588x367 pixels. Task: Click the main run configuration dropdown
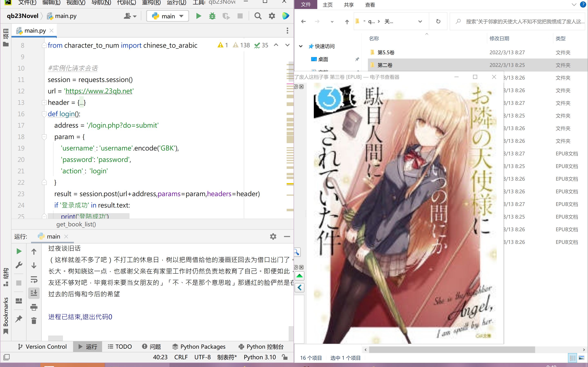point(167,16)
